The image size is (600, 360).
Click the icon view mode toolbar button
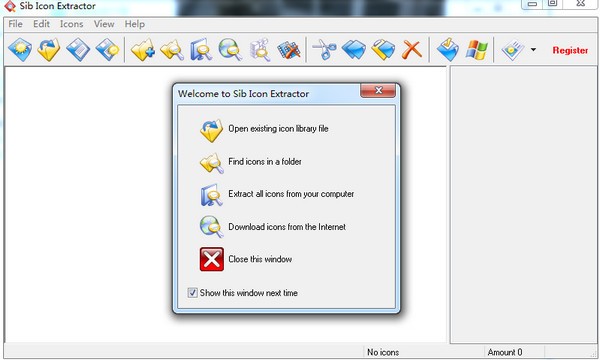tap(513, 50)
